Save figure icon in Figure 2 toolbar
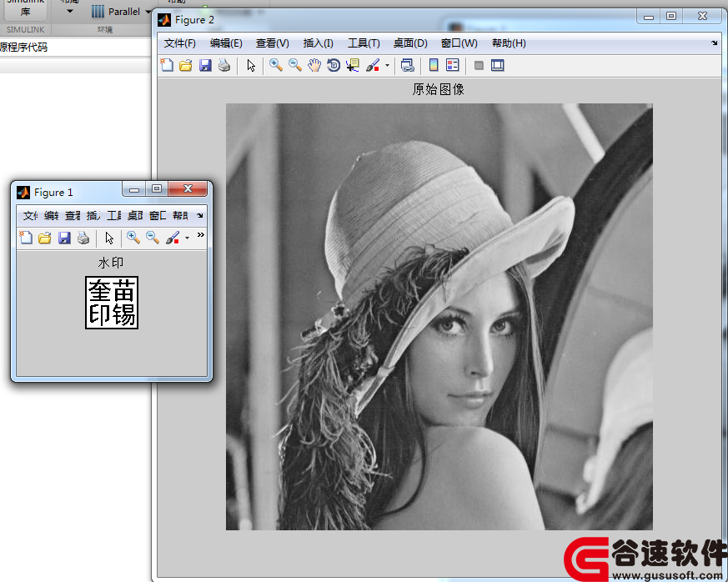The height and width of the screenshot is (582, 728). coord(205,65)
